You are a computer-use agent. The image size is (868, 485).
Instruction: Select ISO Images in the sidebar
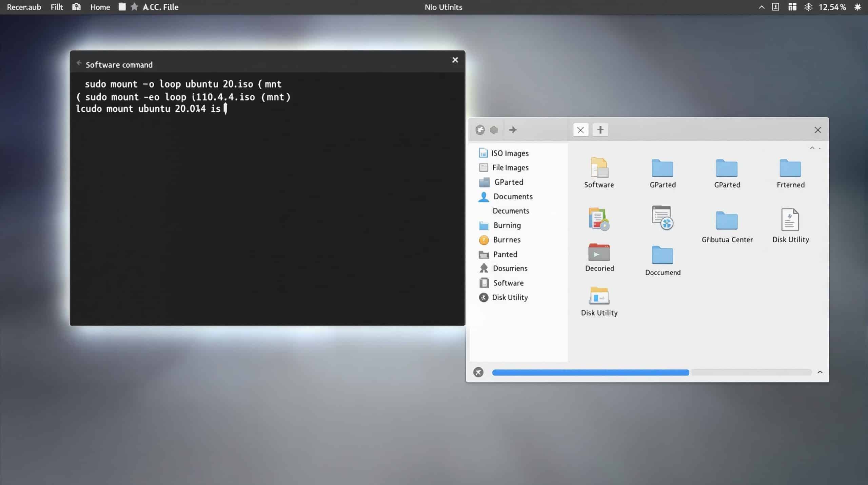pyautogui.click(x=510, y=153)
